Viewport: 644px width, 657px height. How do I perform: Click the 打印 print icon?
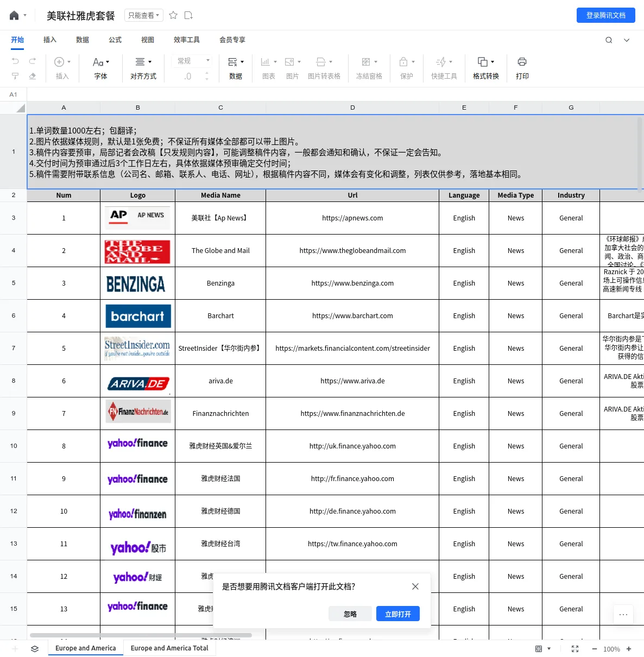click(522, 62)
